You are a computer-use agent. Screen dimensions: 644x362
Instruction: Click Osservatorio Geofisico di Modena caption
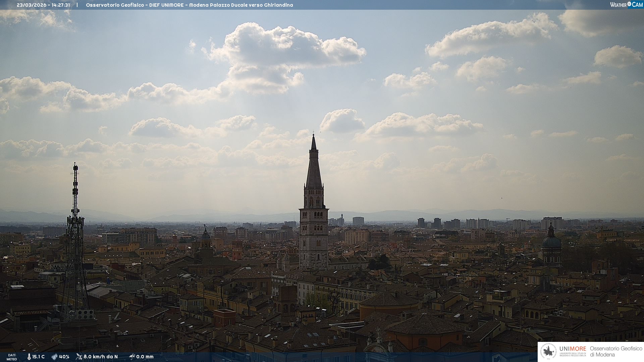pos(616,352)
